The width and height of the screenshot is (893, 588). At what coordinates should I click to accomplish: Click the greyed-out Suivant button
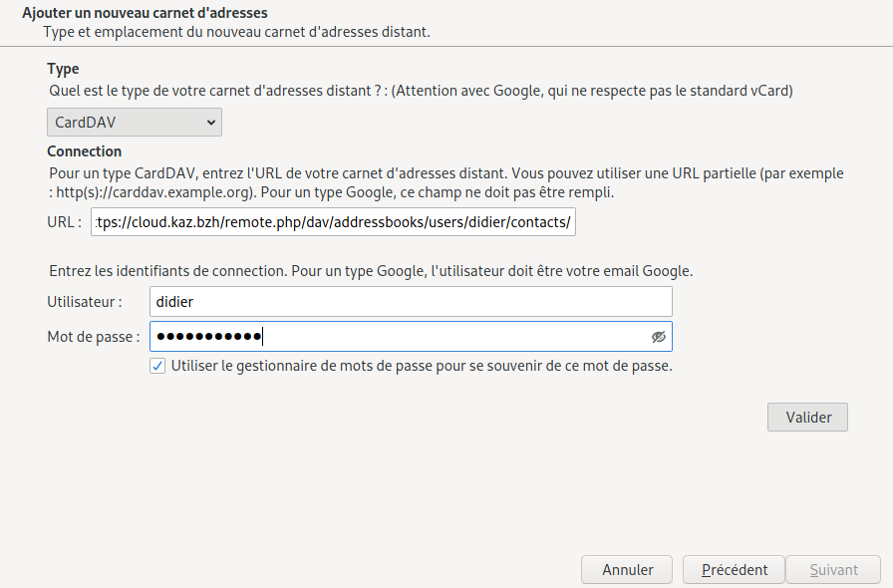tap(833, 570)
